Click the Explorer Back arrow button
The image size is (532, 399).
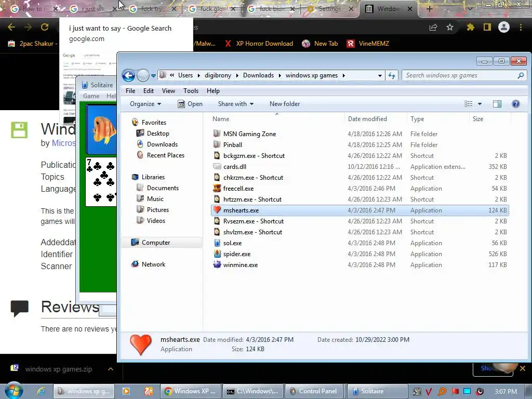129,75
